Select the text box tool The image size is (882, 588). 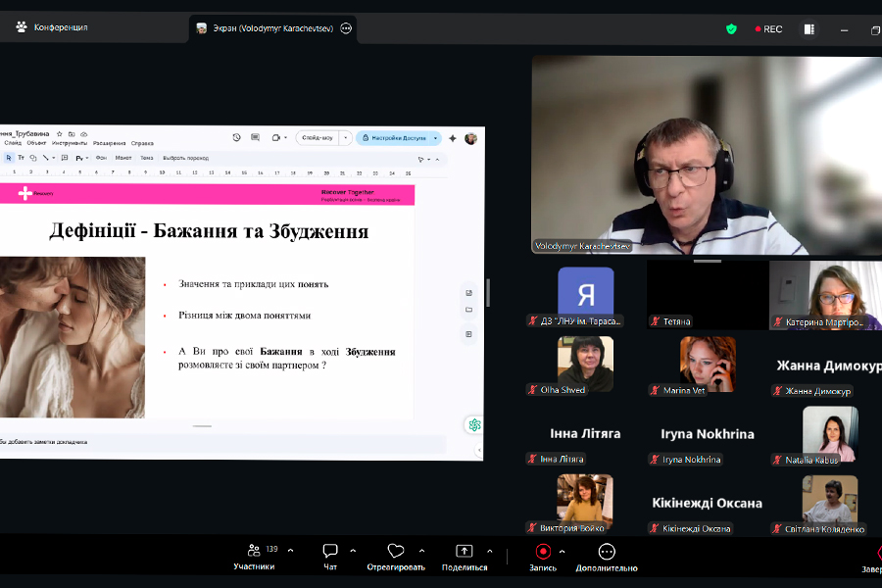(21, 158)
